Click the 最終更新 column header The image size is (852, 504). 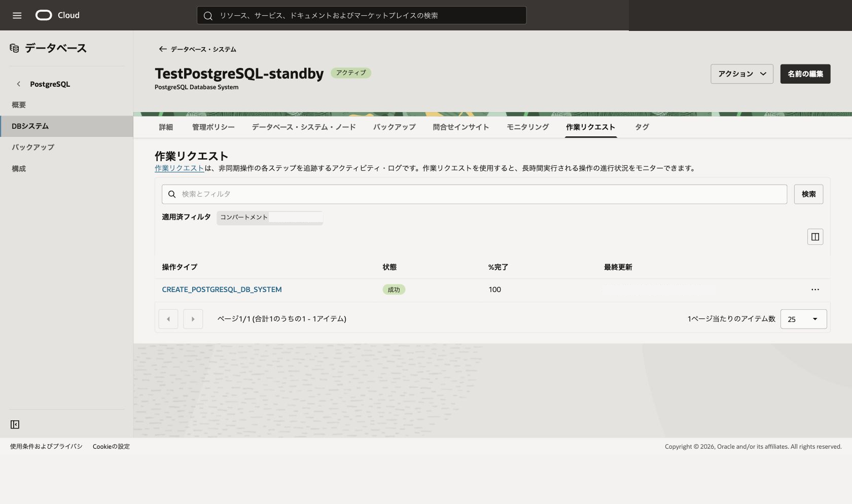coord(618,267)
